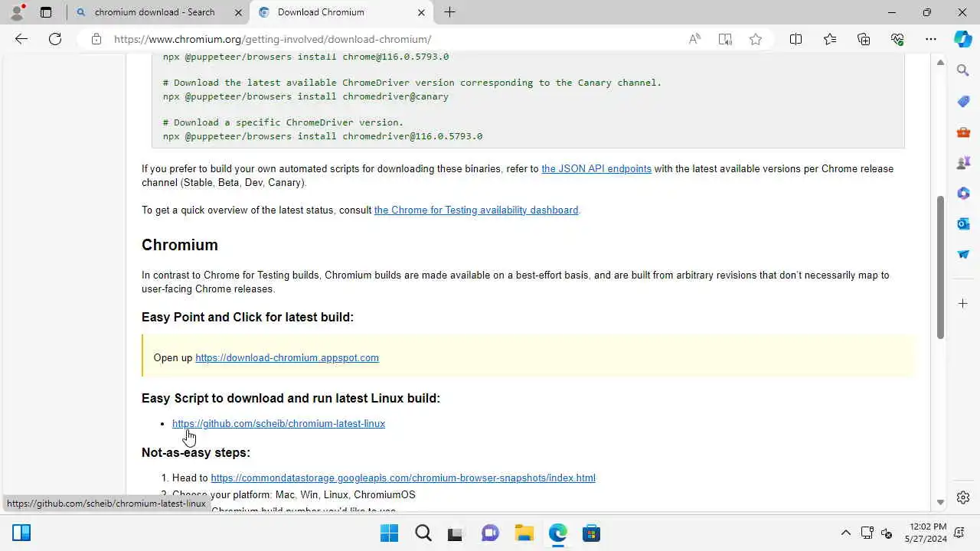Image resolution: width=980 pixels, height=551 pixels.
Task: Show hidden tray icons chevron
Action: (x=846, y=533)
